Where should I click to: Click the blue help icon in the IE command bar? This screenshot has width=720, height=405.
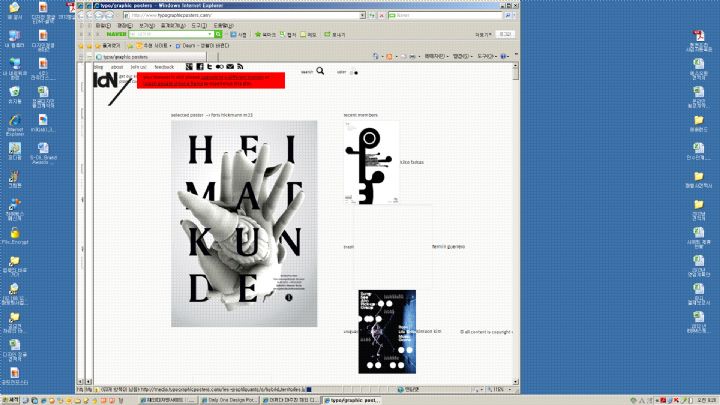(x=503, y=56)
